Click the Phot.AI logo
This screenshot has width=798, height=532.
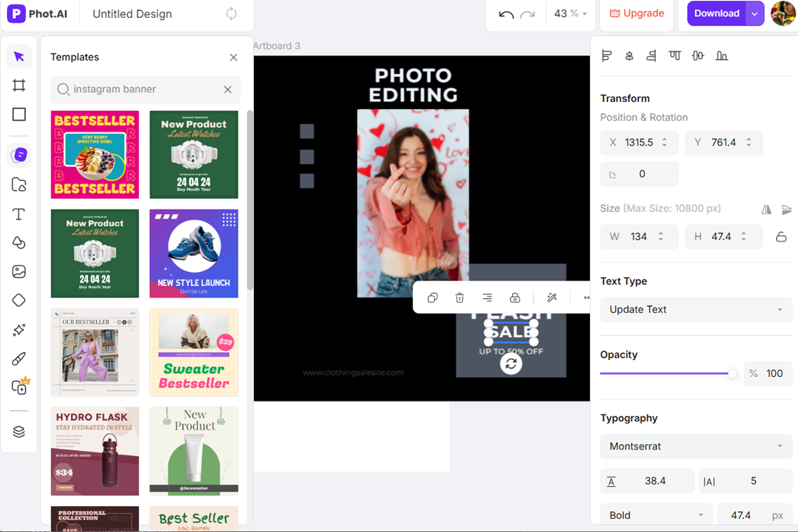[37, 14]
